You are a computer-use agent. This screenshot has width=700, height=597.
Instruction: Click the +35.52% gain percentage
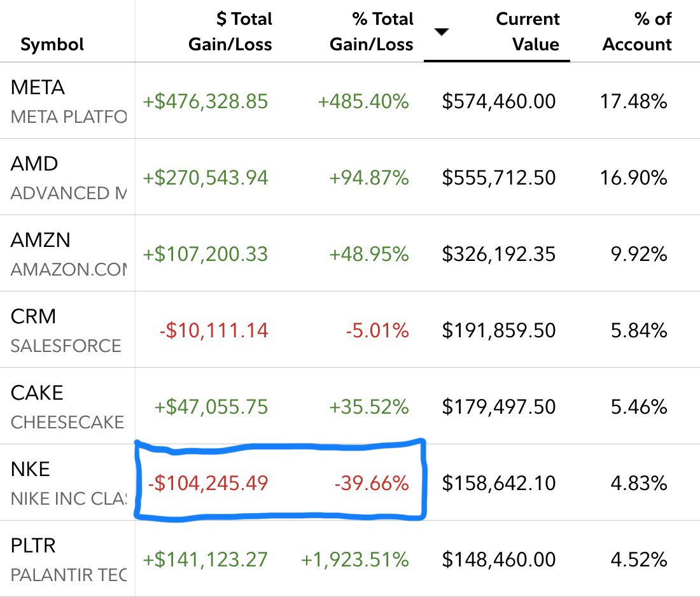pos(369,407)
